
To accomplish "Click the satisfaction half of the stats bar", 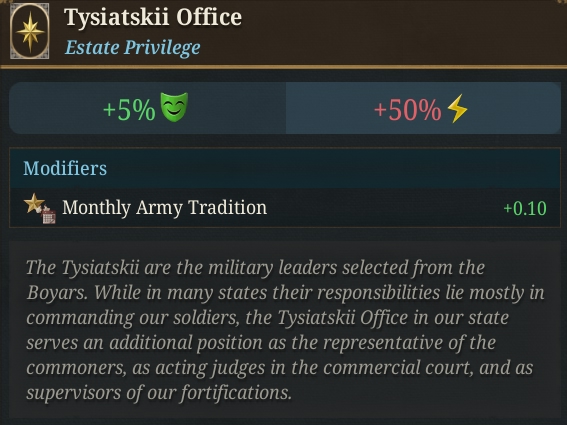I will coord(148,108).
